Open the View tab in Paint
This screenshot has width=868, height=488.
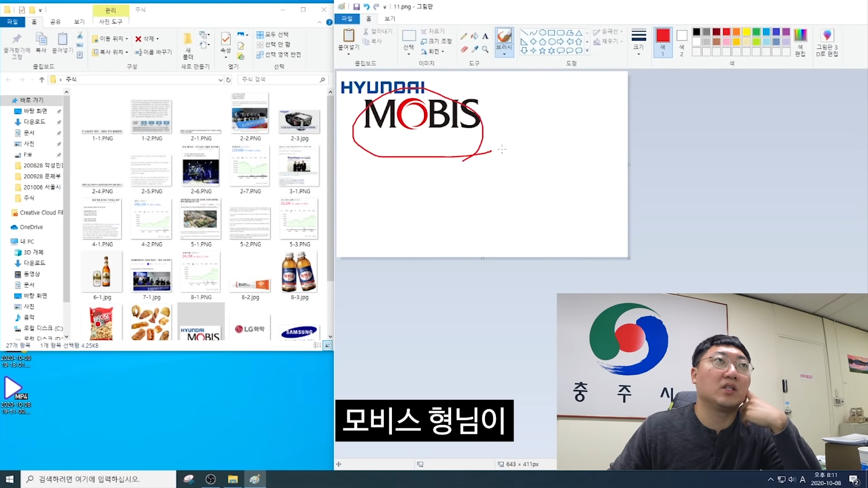click(390, 19)
